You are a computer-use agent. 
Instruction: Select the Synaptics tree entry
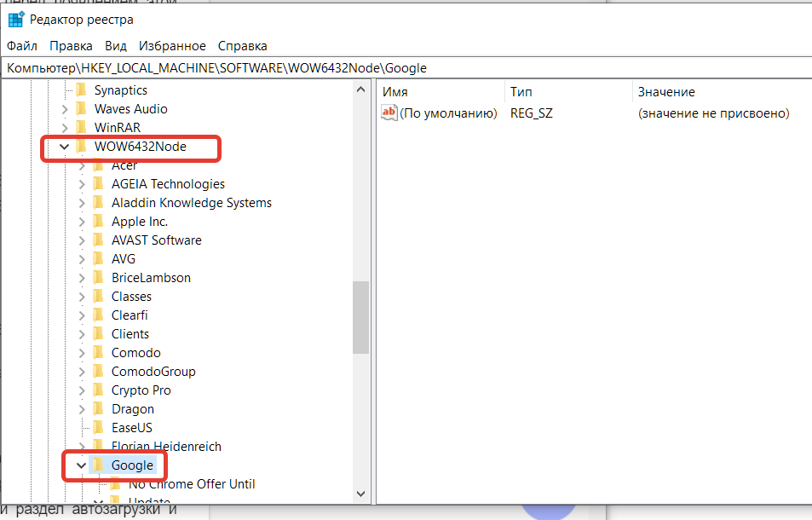click(121, 90)
